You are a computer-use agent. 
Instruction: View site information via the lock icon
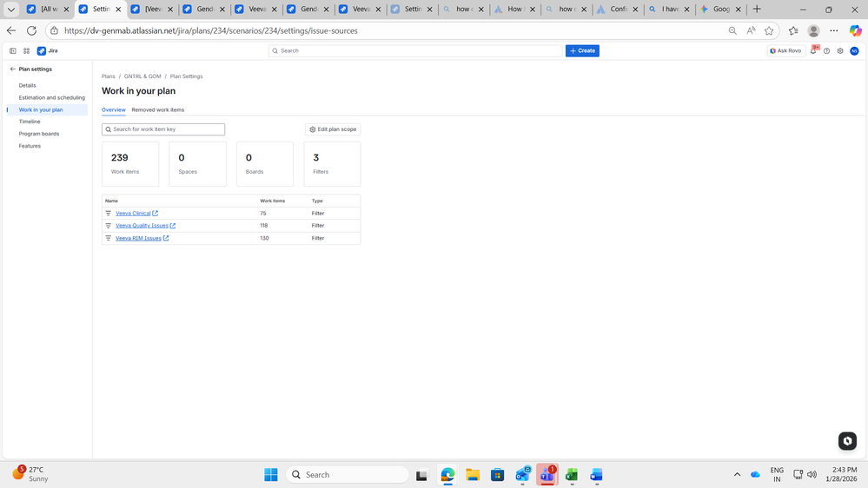54,31
